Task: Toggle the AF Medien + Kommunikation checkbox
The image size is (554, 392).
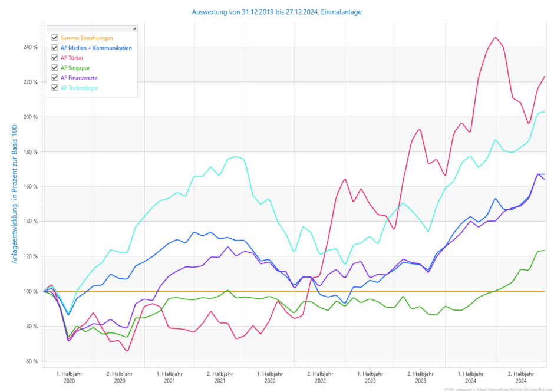Action: 55,48
